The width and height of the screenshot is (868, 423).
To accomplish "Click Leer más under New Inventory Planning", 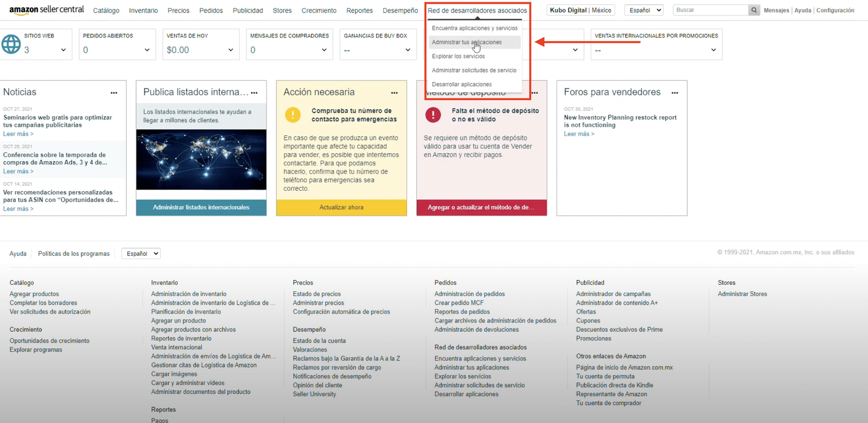I will pos(579,134).
